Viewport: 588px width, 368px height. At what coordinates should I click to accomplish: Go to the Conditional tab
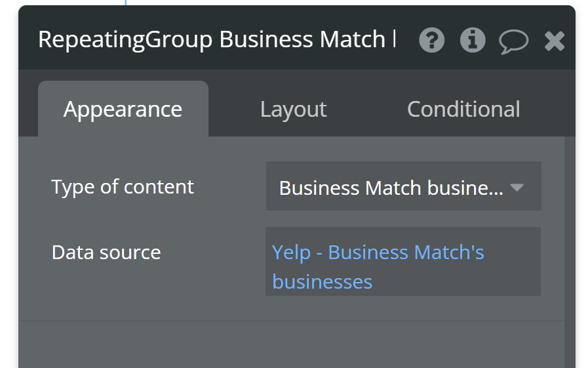[463, 109]
